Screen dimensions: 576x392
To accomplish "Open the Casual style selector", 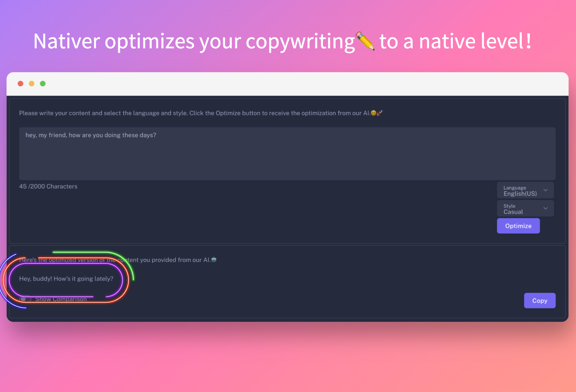I will click(x=513, y=212).
